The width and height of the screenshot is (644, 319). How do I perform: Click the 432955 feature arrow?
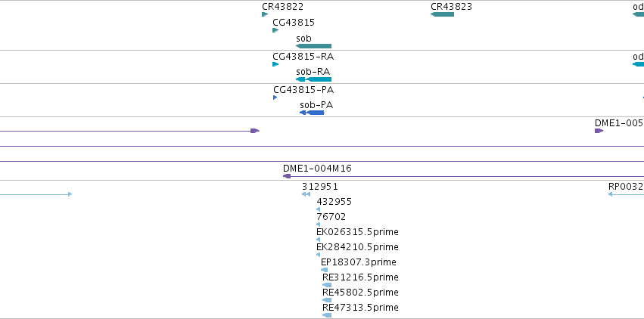click(319, 209)
